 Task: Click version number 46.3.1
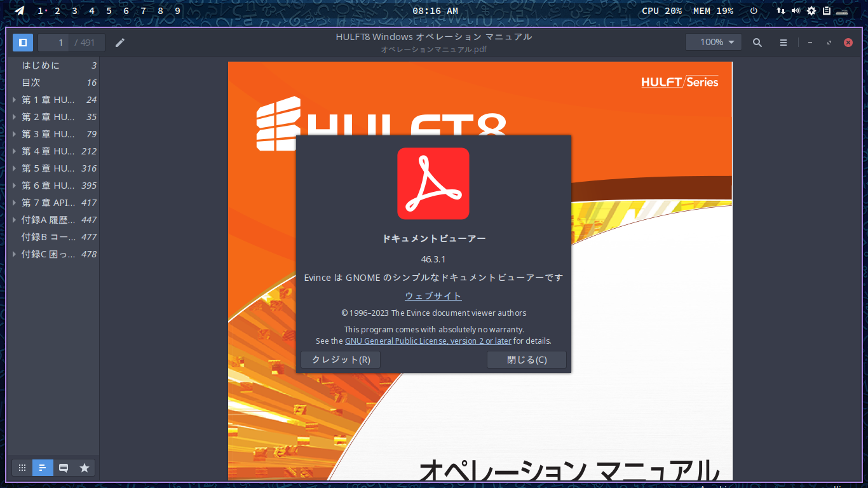pyautogui.click(x=433, y=259)
